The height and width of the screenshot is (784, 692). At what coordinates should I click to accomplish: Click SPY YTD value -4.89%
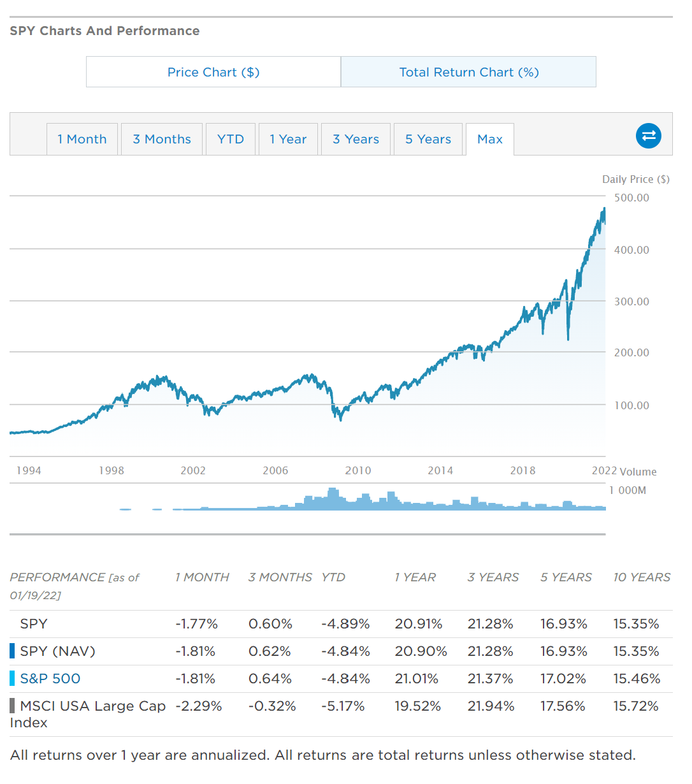345,624
